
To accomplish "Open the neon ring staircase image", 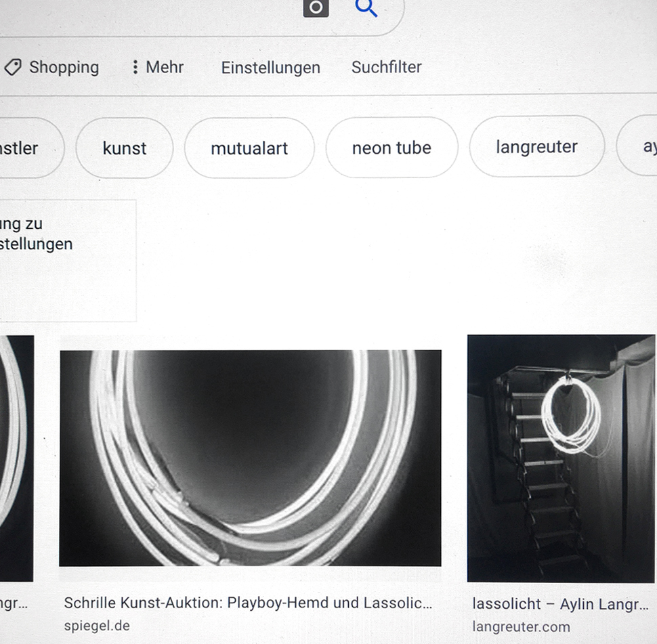I will coord(561,458).
